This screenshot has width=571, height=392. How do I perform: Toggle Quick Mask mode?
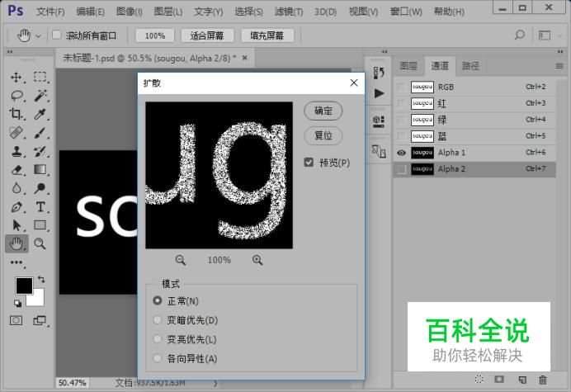tap(16, 320)
